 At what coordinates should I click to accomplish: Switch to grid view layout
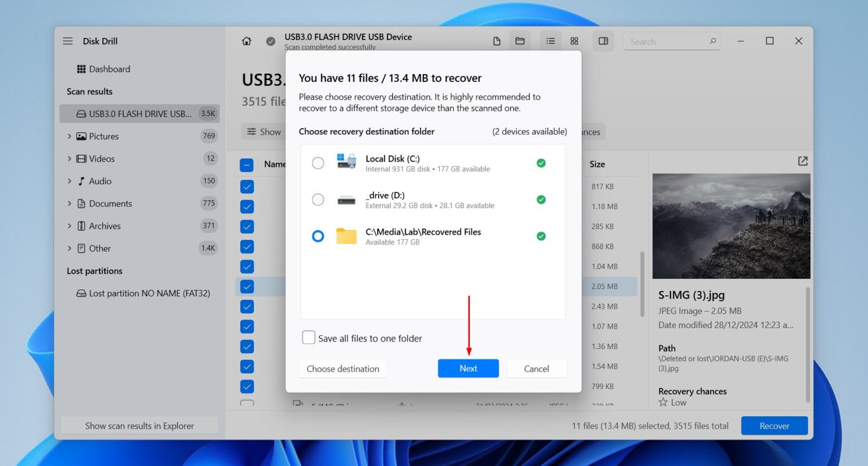pyautogui.click(x=574, y=41)
